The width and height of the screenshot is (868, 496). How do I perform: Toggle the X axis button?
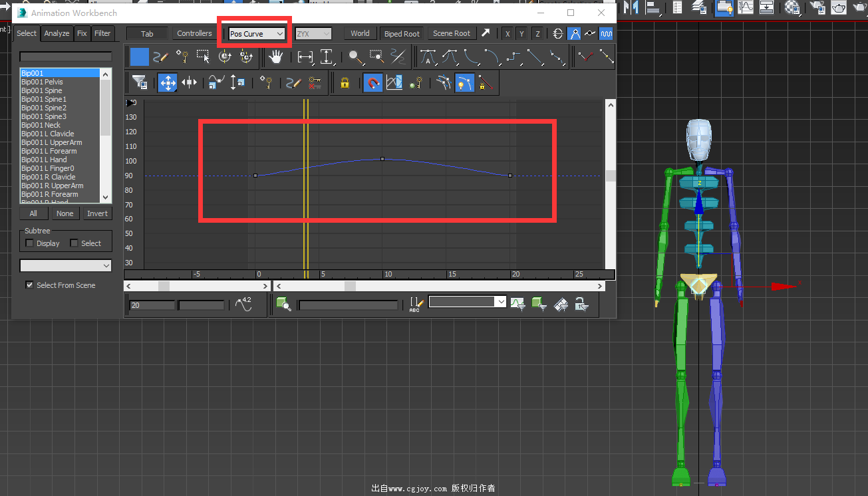pyautogui.click(x=507, y=34)
